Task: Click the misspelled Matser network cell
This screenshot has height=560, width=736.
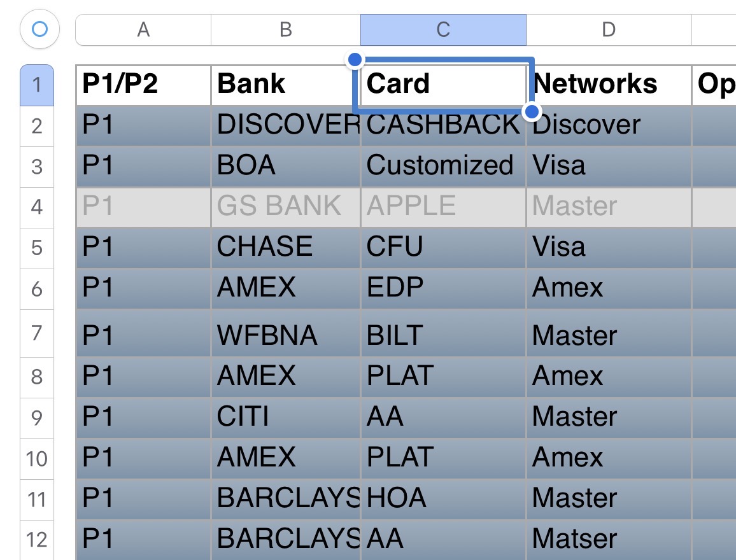Action: pos(609,539)
